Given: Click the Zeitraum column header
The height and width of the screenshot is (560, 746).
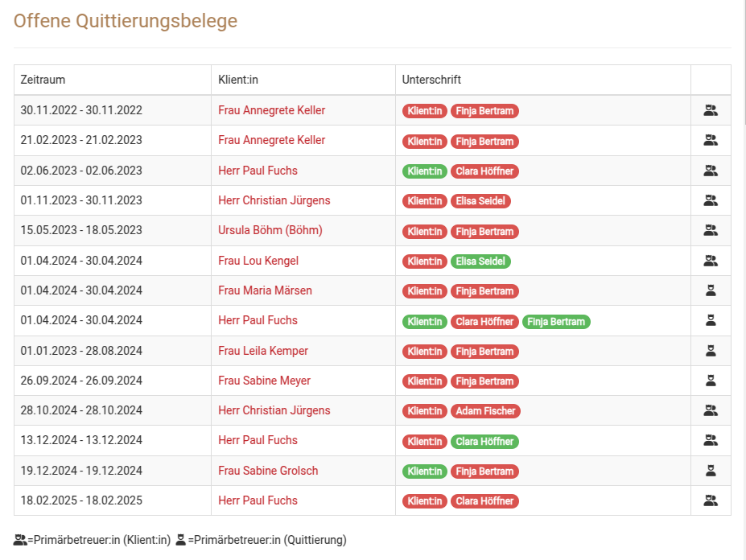Looking at the screenshot, I should [x=43, y=80].
